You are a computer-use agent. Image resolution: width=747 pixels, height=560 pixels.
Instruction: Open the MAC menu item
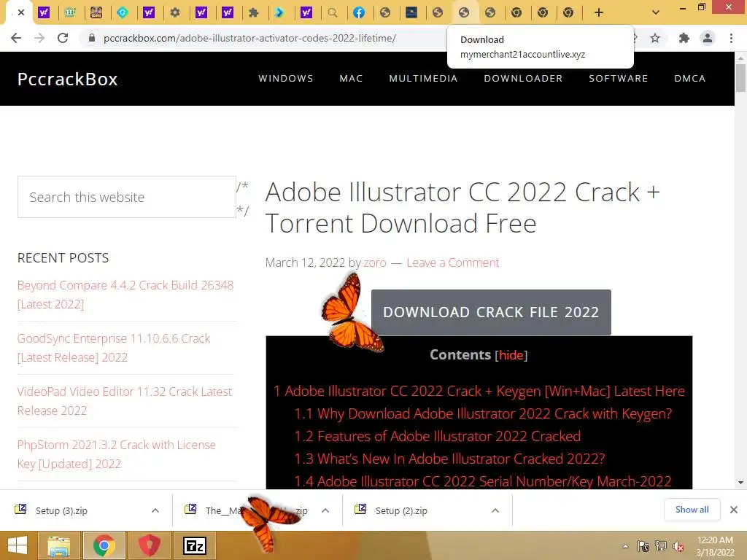pyautogui.click(x=351, y=79)
